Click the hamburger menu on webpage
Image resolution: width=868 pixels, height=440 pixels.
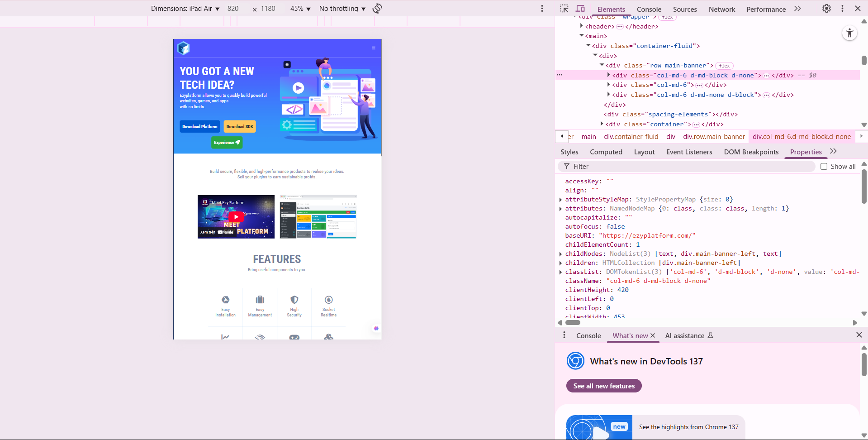point(374,48)
